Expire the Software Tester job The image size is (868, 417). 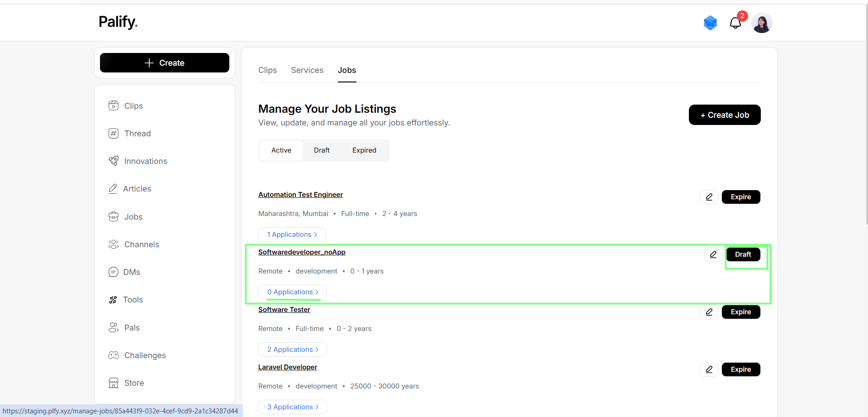(x=741, y=312)
